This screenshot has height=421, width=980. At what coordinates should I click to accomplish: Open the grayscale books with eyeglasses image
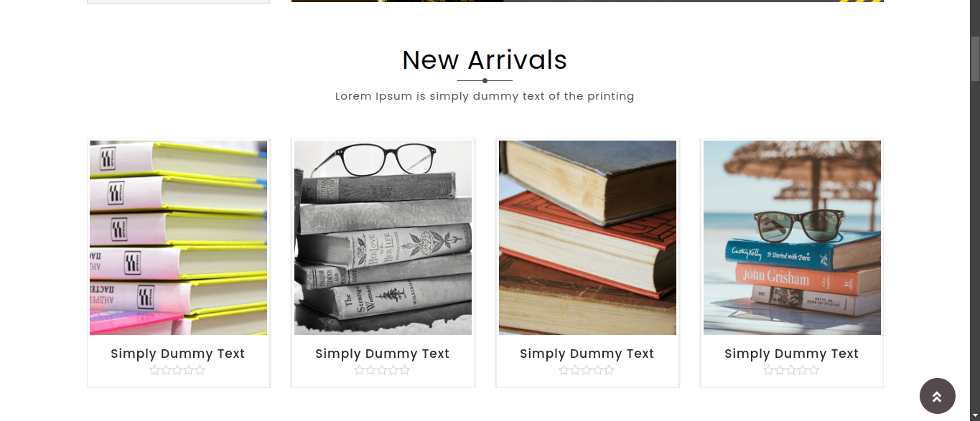[x=383, y=237]
